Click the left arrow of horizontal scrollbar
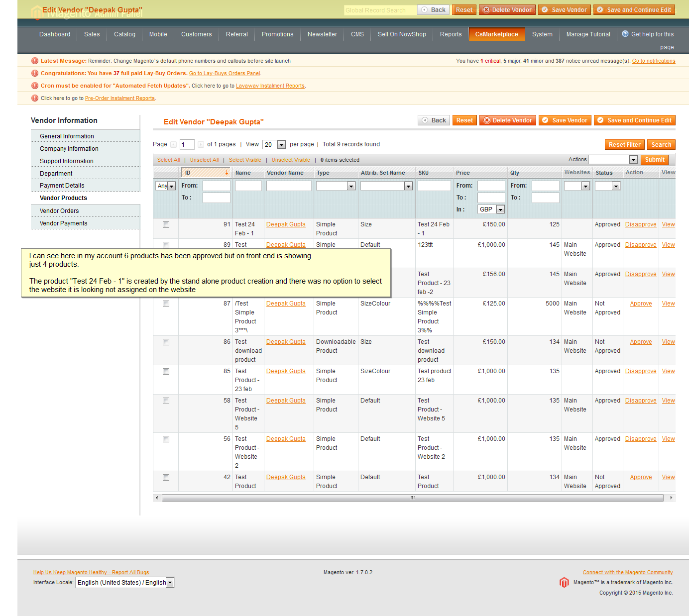The image size is (689, 616). [x=157, y=498]
